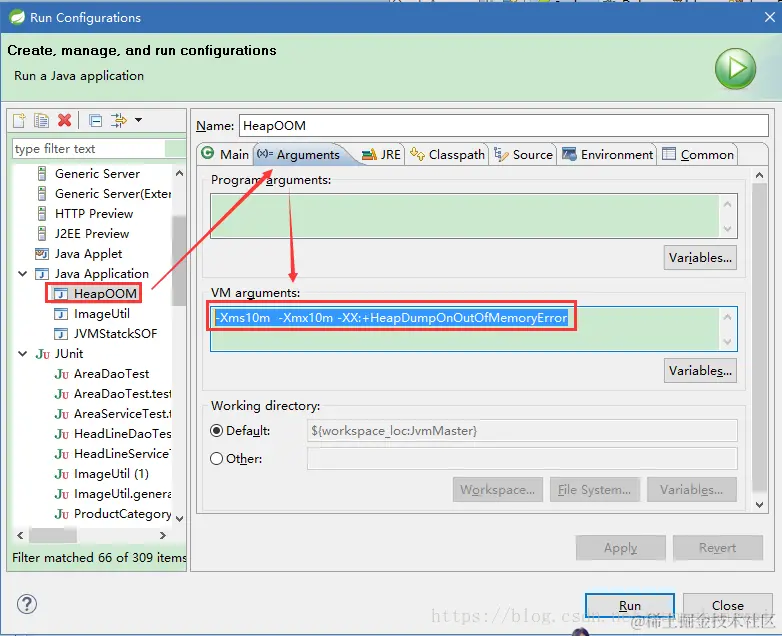Click the Default workspace_loc:JvmMaster path field
The width and height of the screenshot is (782, 636).
[522, 430]
